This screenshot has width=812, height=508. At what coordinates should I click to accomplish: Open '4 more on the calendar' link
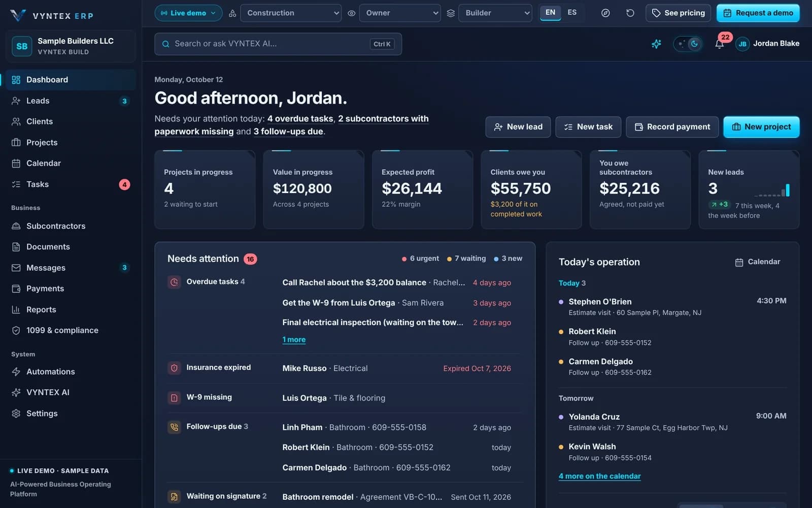coord(599,477)
